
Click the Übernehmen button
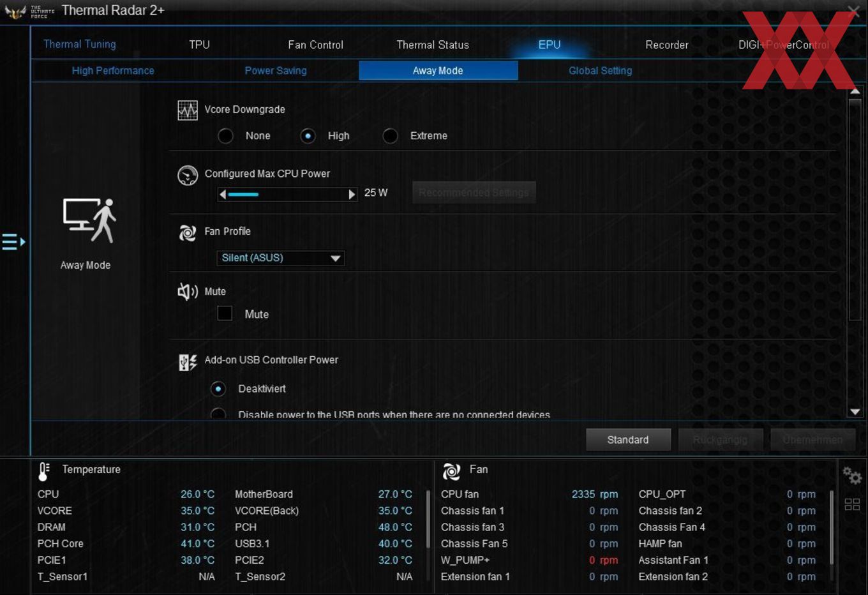[812, 440]
